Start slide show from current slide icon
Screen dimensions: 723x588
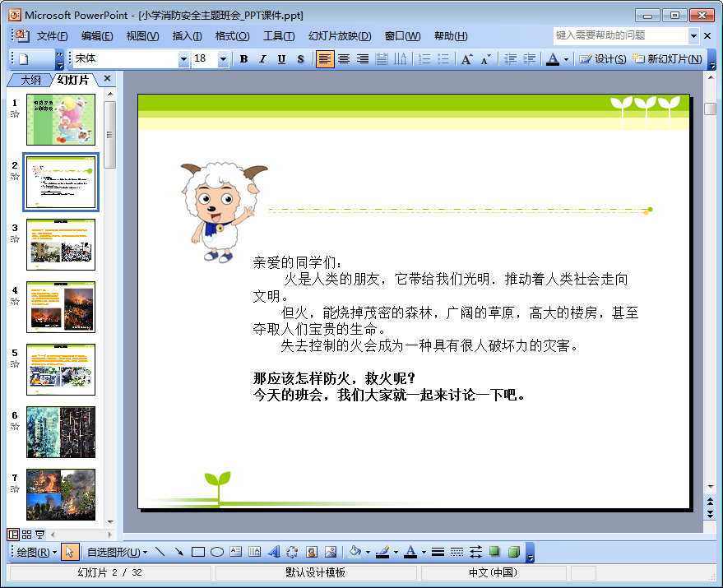[39, 535]
